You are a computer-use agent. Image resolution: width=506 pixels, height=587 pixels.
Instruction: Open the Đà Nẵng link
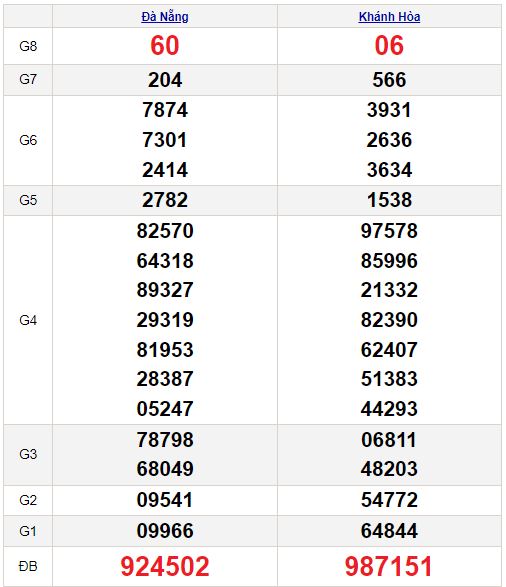pos(165,17)
